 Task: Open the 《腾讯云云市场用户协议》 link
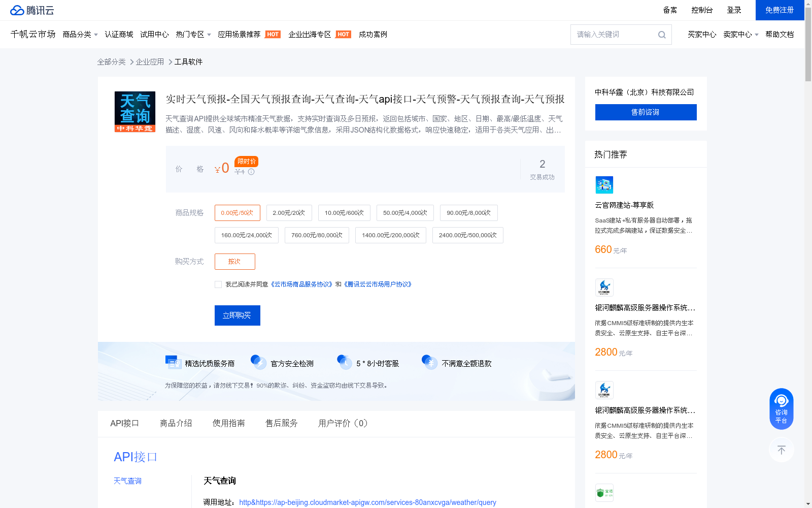378,284
